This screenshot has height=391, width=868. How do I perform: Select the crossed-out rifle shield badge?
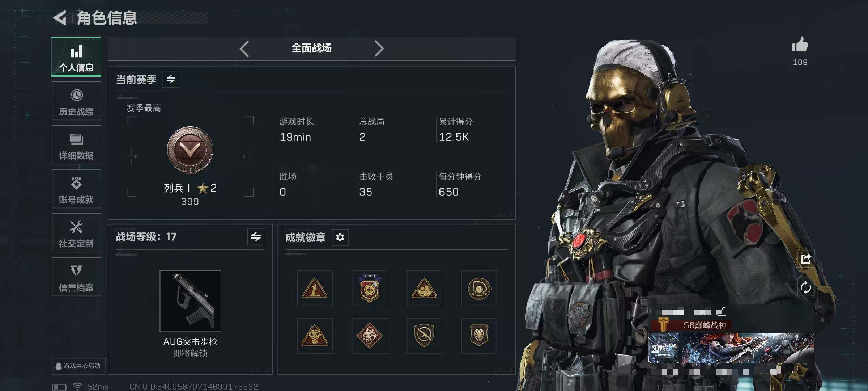point(424,336)
